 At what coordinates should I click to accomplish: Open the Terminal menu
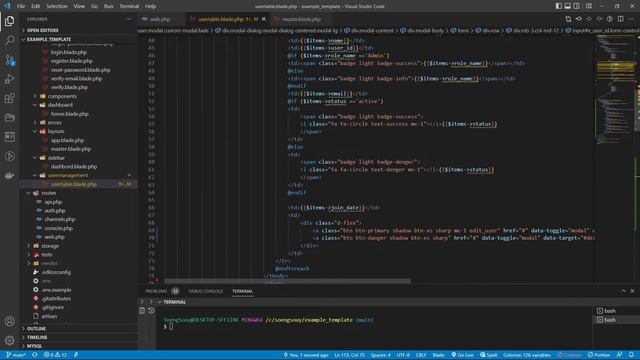[129, 6]
